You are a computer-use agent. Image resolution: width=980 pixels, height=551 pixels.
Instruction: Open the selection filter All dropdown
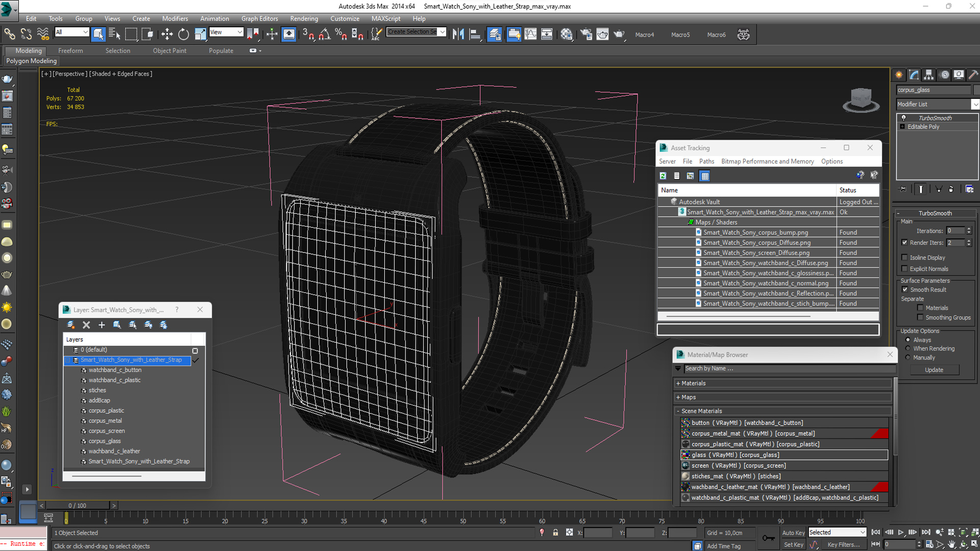[x=72, y=32]
